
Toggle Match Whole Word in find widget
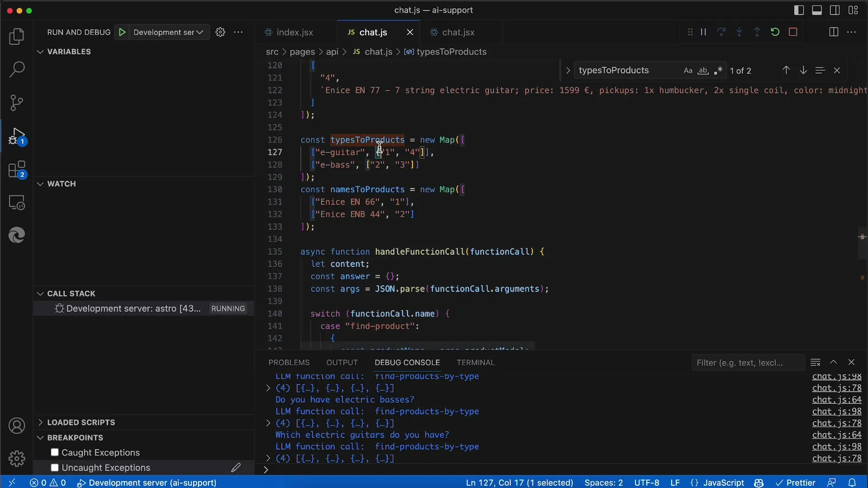pyautogui.click(x=703, y=71)
